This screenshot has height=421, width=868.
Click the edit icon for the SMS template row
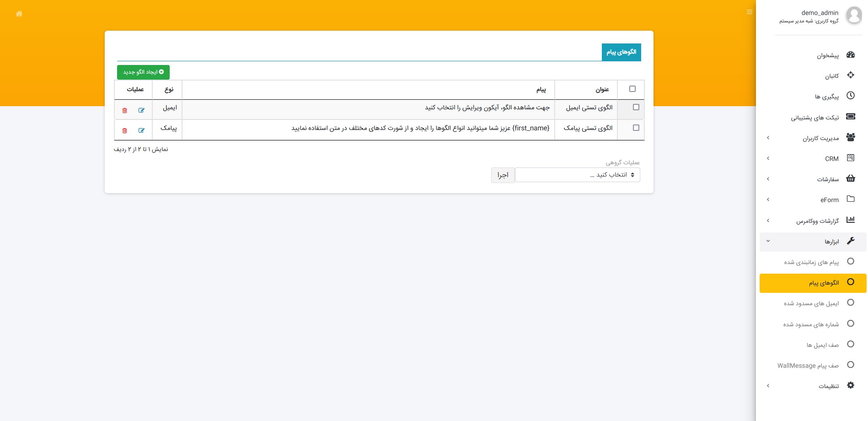141,130
